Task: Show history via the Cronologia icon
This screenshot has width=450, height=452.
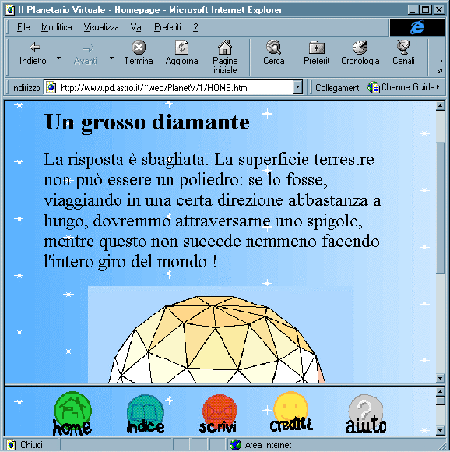Action: (360, 47)
